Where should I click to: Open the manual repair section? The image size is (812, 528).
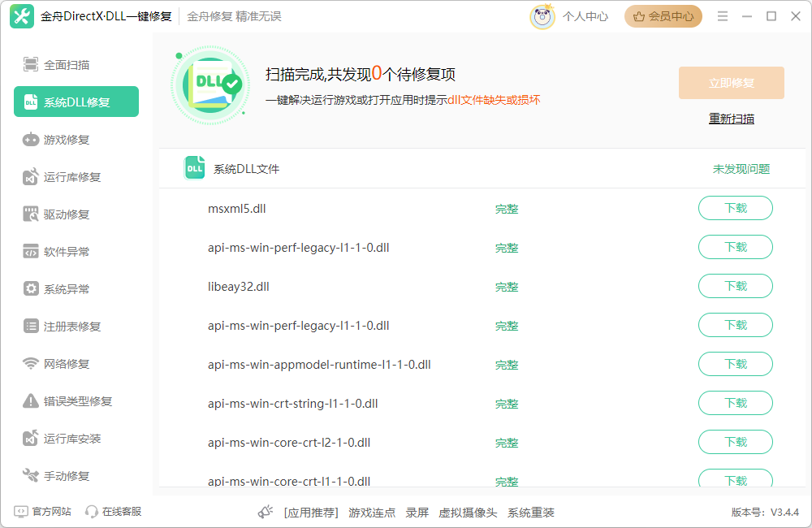tap(67, 476)
